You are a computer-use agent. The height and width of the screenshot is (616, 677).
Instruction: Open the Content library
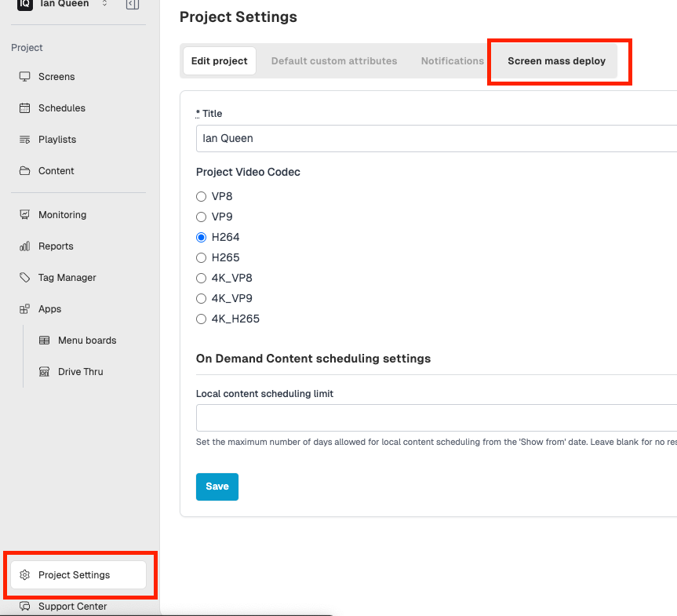point(56,170)
